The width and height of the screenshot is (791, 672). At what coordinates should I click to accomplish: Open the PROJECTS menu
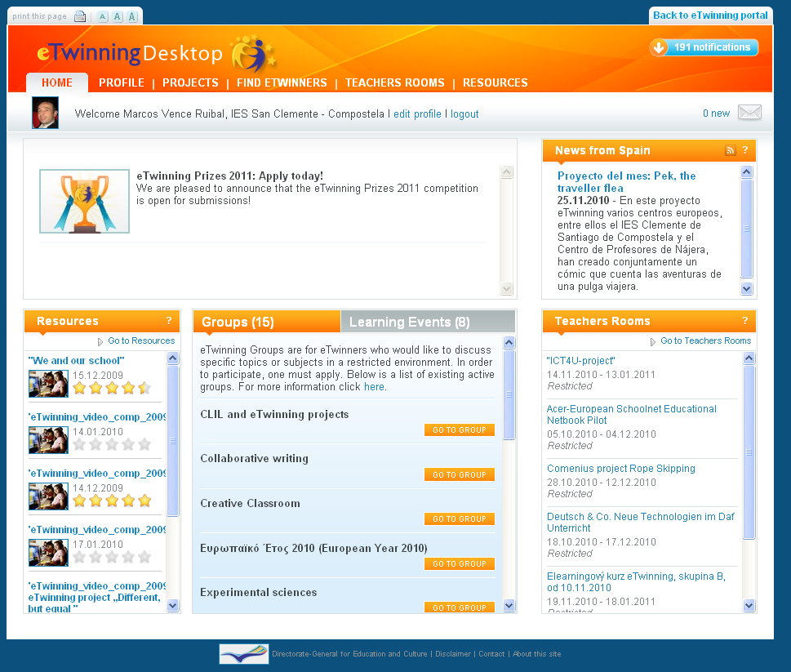click(190, 82)
